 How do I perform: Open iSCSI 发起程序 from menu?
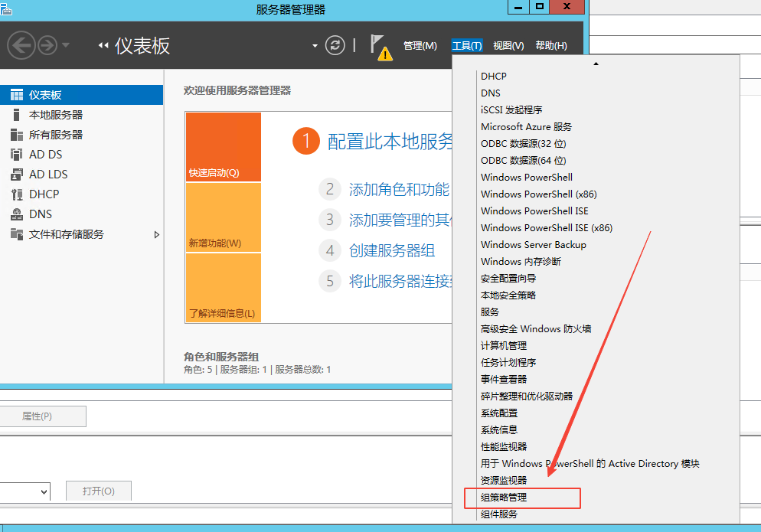click(511, 109)
